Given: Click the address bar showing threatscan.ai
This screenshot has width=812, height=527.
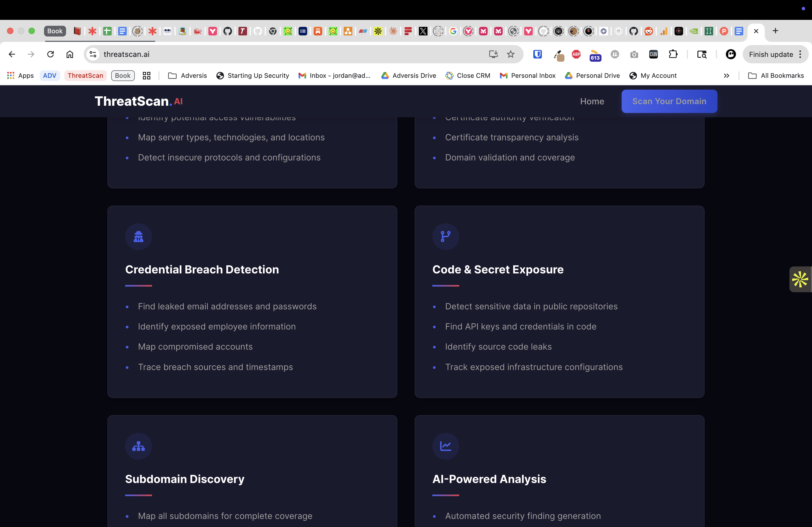Looking at the screenshot, I should (239, 54).
